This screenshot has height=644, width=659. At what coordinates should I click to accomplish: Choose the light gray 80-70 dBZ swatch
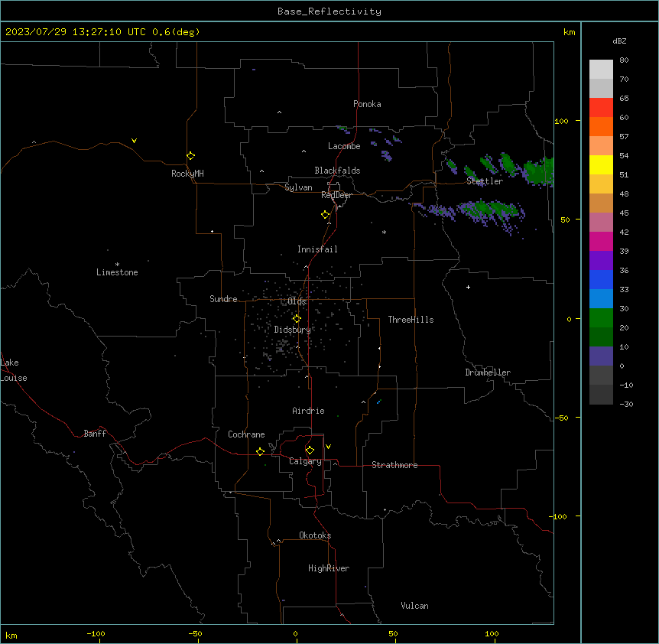click(x=601, y=70)
